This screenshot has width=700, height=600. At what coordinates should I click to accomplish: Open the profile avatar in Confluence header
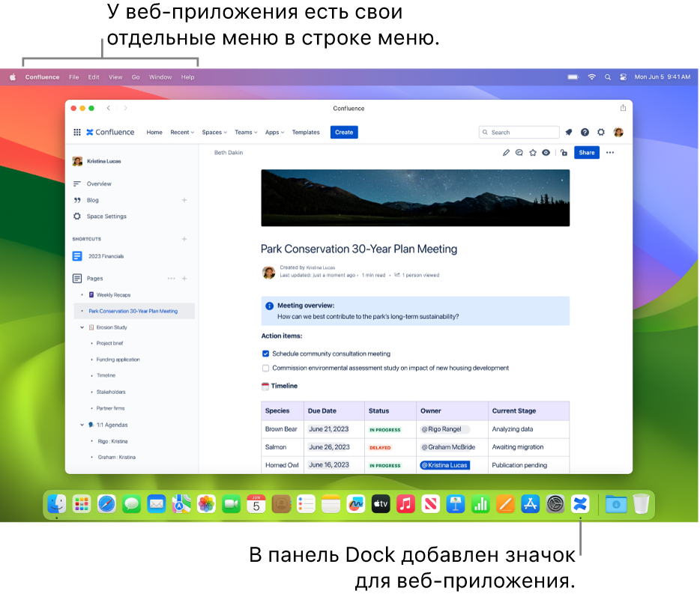tap(618, 132)
